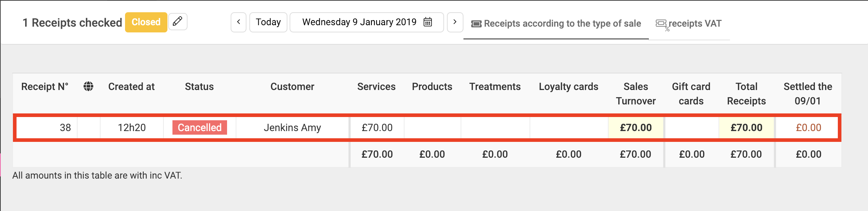Switch to Receipts according to type of sale tab
Viewport: 868px width, 211px height.
556,24
